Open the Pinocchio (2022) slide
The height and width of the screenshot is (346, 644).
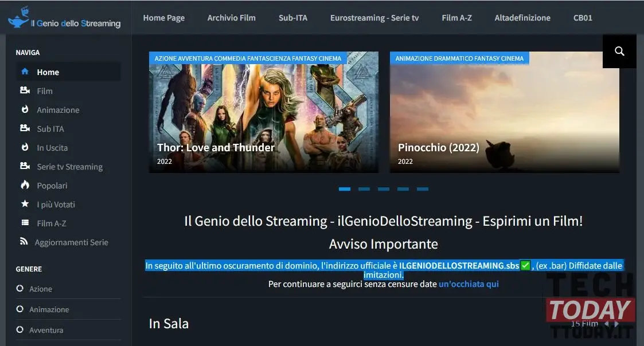click(x=504, y=112)
